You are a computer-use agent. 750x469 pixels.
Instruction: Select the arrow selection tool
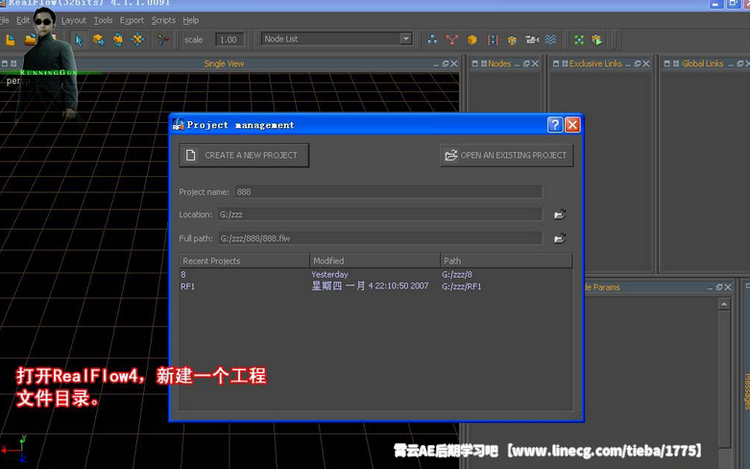79,40
